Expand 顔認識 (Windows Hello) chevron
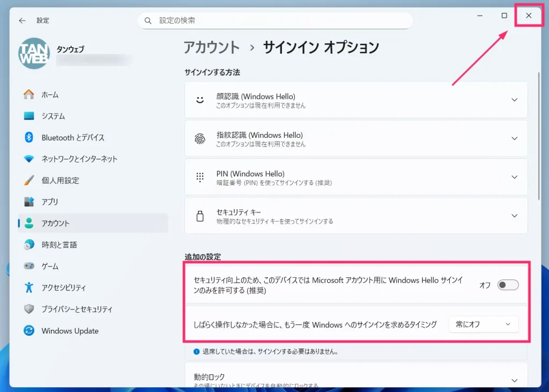Image resolution: width=549 pixels, height=392 pixels. pyautogui.click(x=514, y=100)
